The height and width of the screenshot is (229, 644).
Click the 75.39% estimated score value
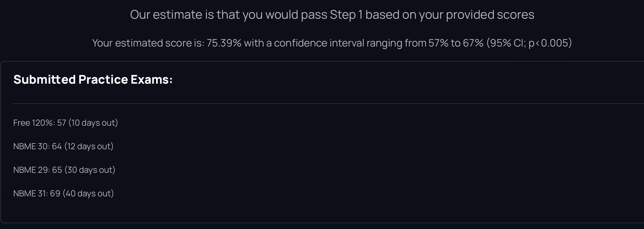224,43
